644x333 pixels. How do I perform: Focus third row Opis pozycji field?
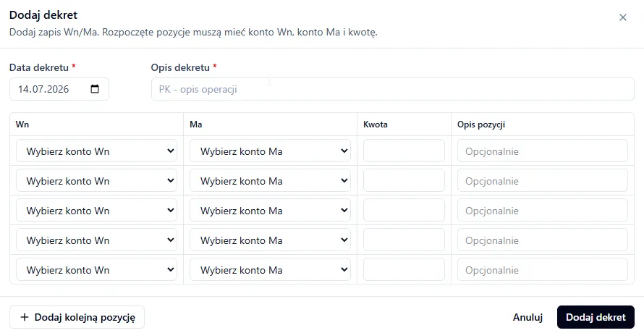click(x=543, y=210)
